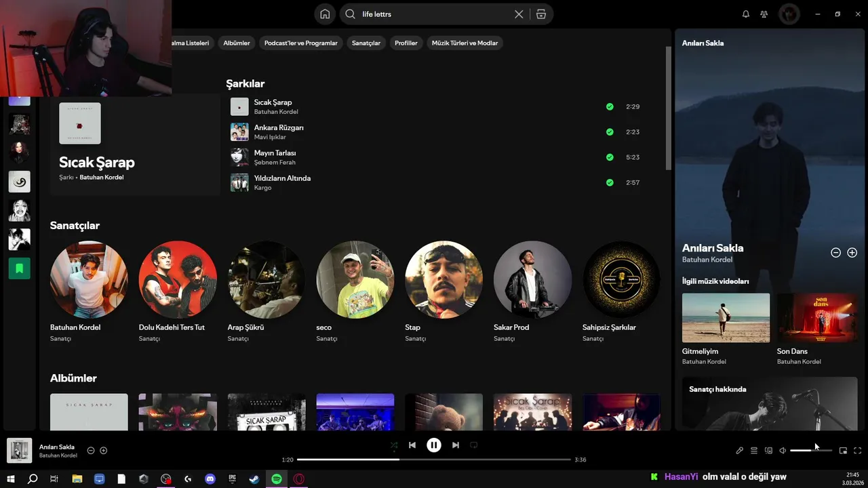
Task: Click now playing album art in player bar
Action: point(19,451)
